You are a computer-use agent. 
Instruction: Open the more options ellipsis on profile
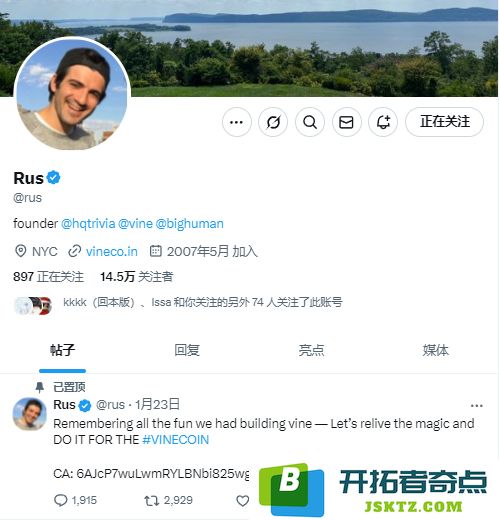pyautogui.click(x=237, y=122)
